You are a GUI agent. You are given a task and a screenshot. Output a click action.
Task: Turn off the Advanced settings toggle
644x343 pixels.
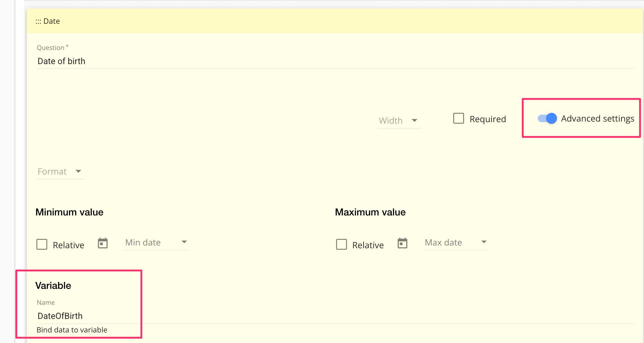[x=547, y=119]
